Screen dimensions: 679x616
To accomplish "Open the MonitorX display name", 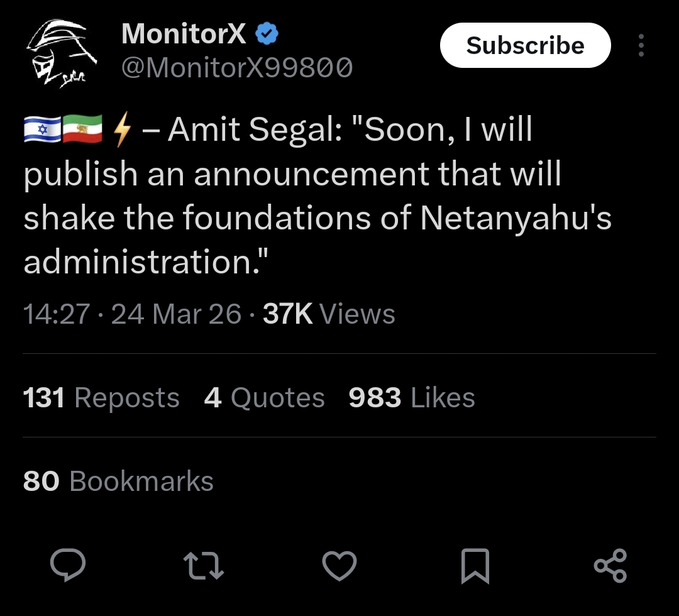I will click(x=184, y=34).
